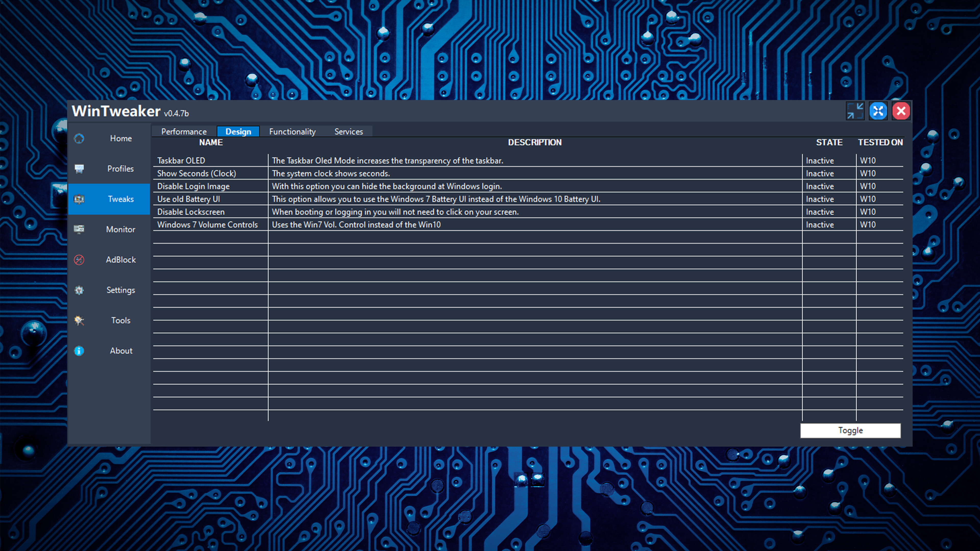This screenshot has width=980, height=551.
Task: Open the Functionality tab
Action: (292, 131)
